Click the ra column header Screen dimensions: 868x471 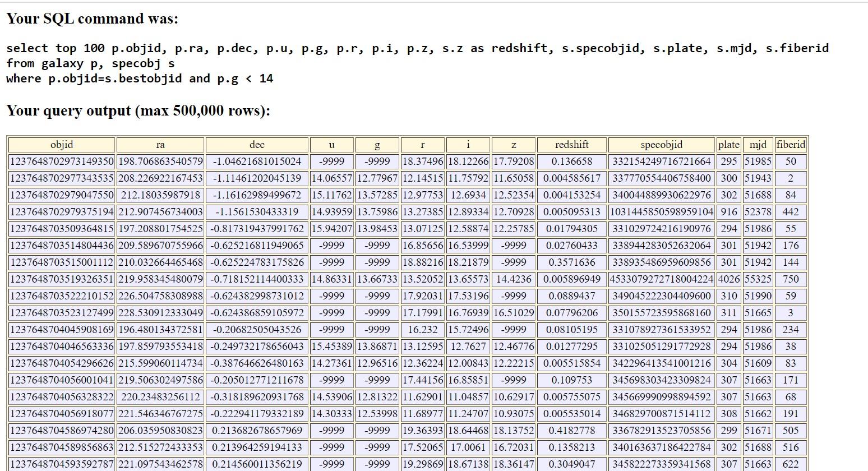coord(160,145)
